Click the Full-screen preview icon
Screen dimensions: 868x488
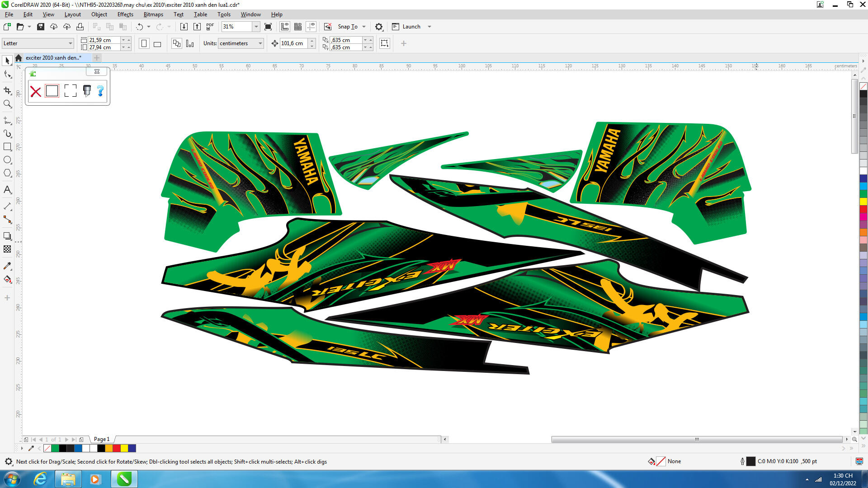pos(268,27)
